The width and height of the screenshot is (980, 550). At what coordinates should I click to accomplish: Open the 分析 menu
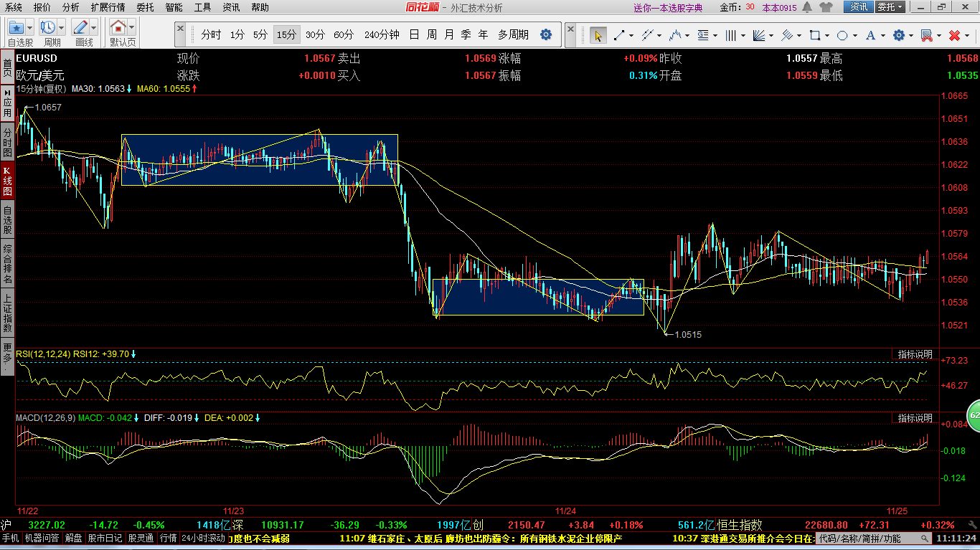70,7
